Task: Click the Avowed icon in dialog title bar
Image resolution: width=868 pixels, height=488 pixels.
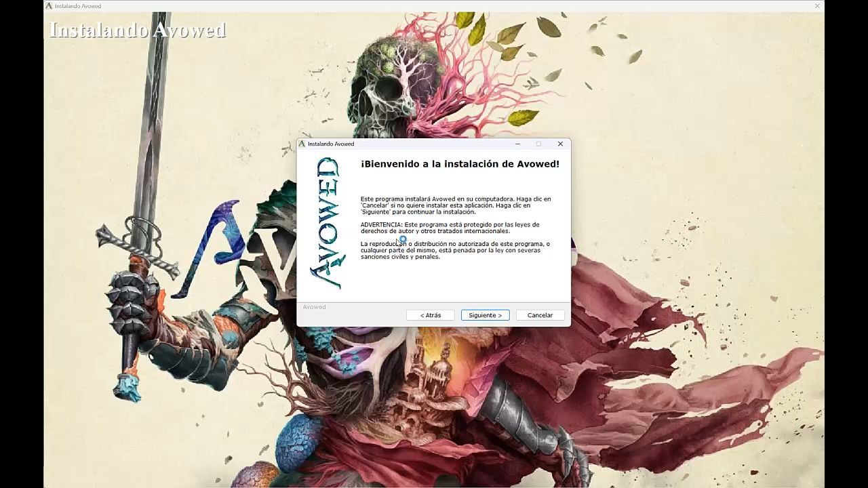Action: (302, 144)
